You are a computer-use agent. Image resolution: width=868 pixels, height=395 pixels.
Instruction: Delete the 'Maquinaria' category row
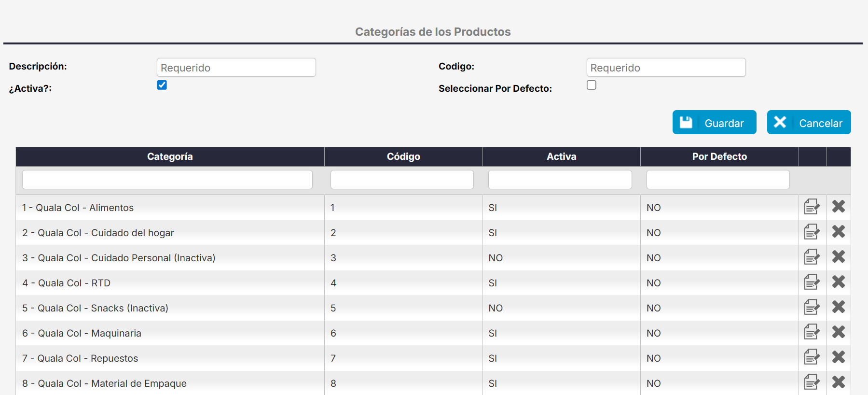(x=839, y=332)
